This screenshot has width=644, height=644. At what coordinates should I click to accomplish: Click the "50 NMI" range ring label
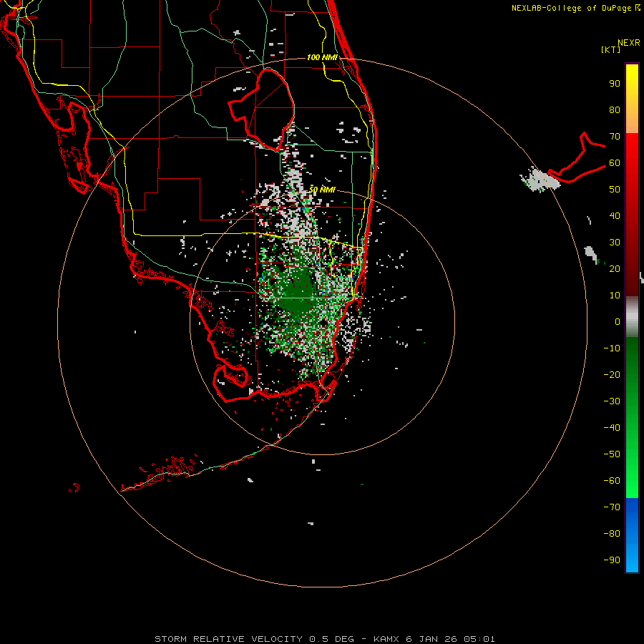(322, 190)
